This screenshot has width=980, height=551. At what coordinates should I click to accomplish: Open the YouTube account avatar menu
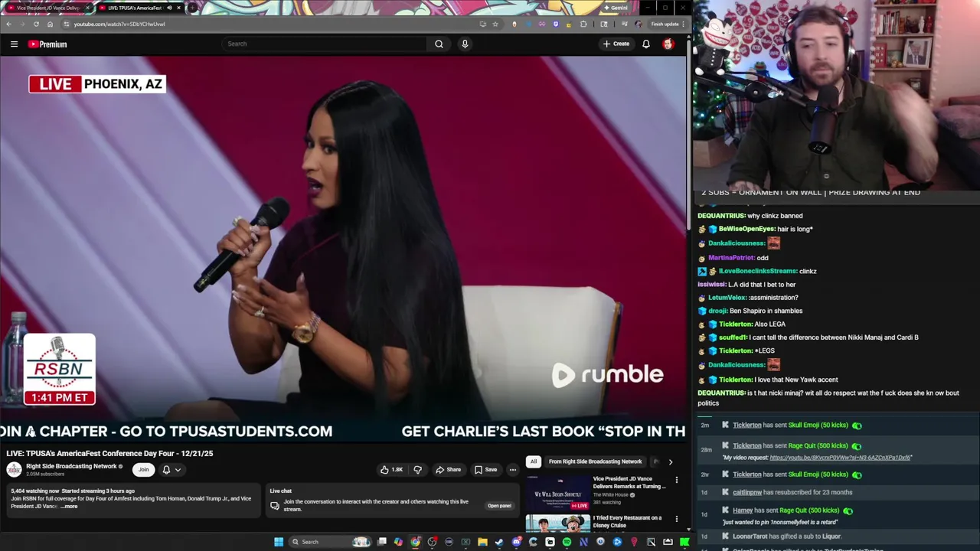pos(668,44)
